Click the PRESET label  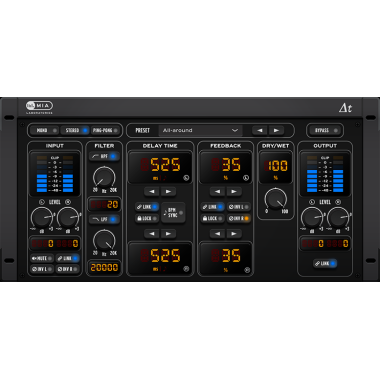[142, 130]
